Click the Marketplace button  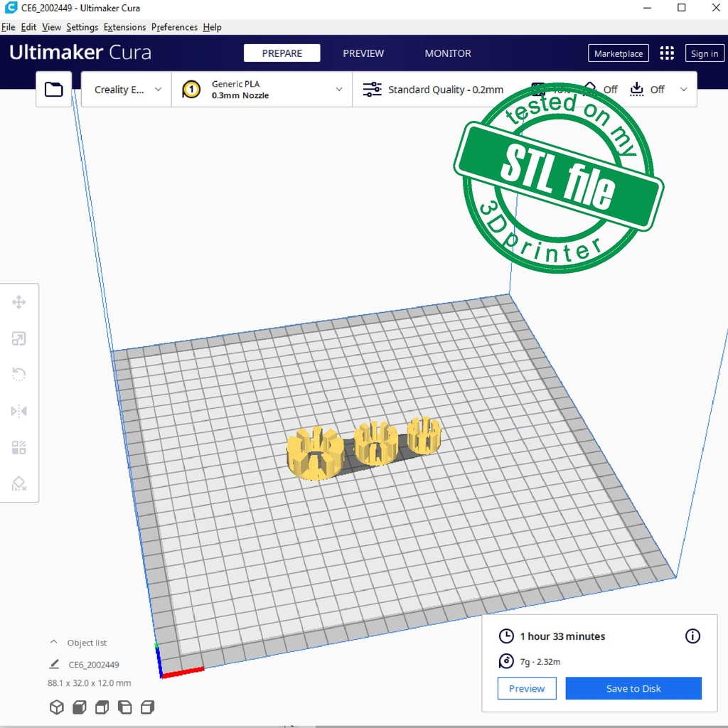618,53
